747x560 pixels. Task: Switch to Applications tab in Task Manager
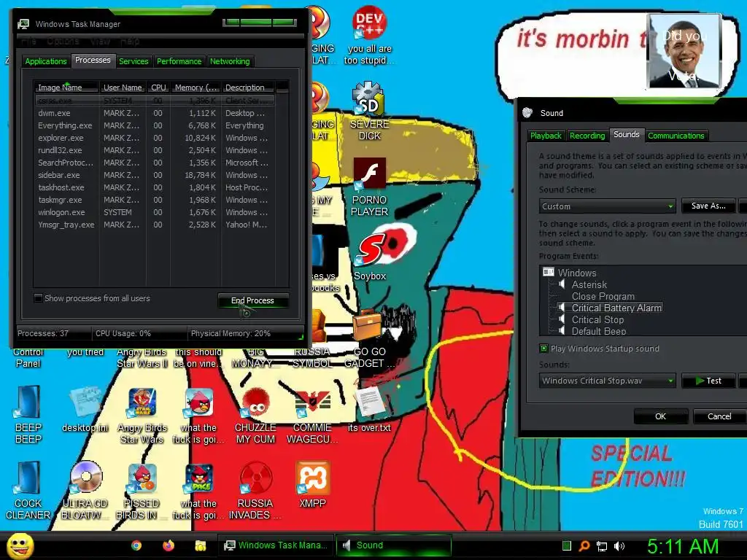[46, 61]
